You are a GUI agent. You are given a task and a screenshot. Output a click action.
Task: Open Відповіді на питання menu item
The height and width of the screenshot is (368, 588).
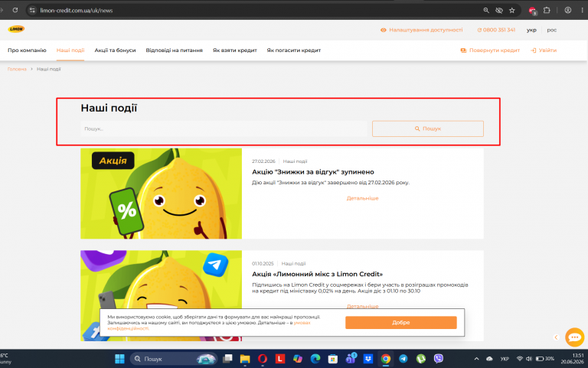pos(174,50)
